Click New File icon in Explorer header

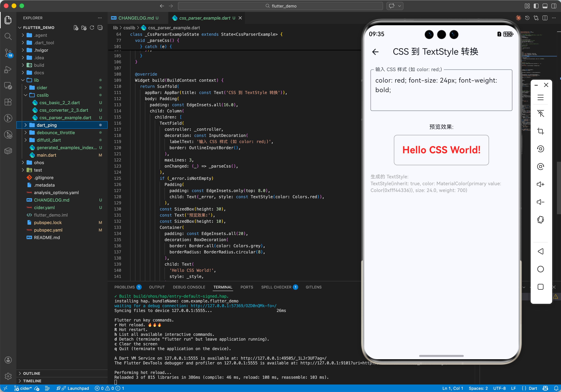76,28
